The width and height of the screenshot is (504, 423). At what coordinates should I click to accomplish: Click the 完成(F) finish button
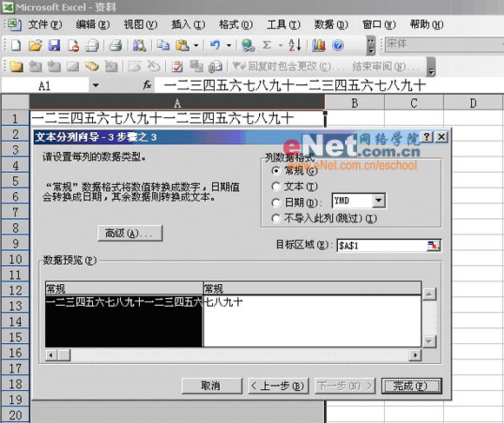[x=411, y=386]
